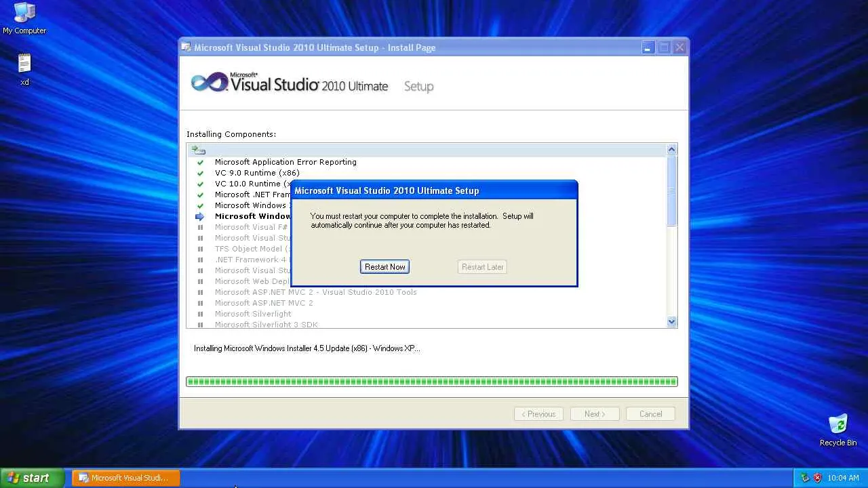Click the Setup window's title bar icon
This screenshot has width=868, height=488.
coord(186,47)
